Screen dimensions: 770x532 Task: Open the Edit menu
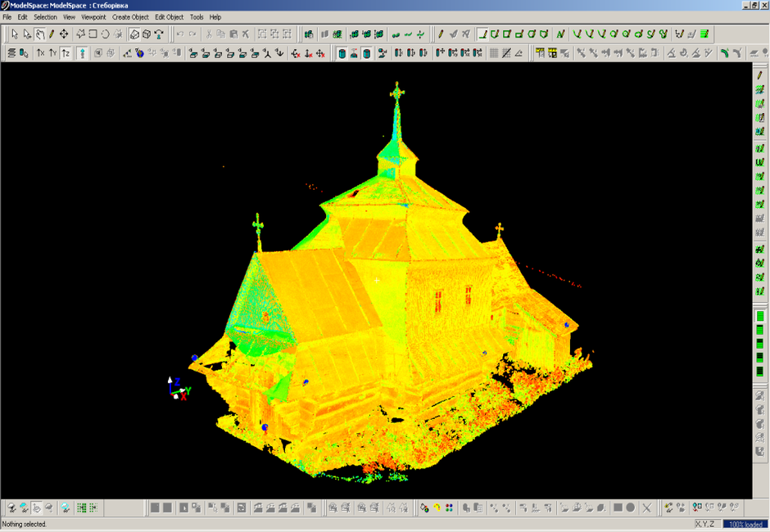click(x=23, y=16)
